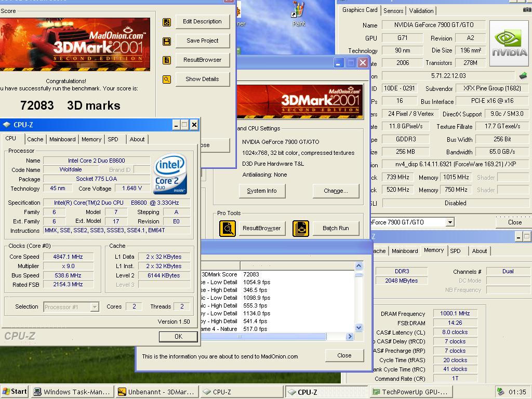This screenshot has width=532, height=399.
Task: Click the Intel Core 2 Duo logo
Action: pos(170,174)
